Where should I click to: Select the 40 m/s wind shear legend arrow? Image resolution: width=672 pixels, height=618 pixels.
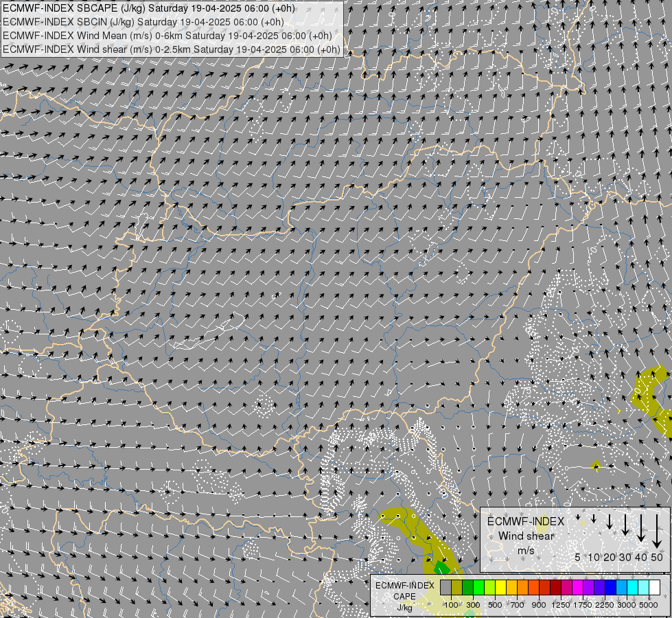640,528
